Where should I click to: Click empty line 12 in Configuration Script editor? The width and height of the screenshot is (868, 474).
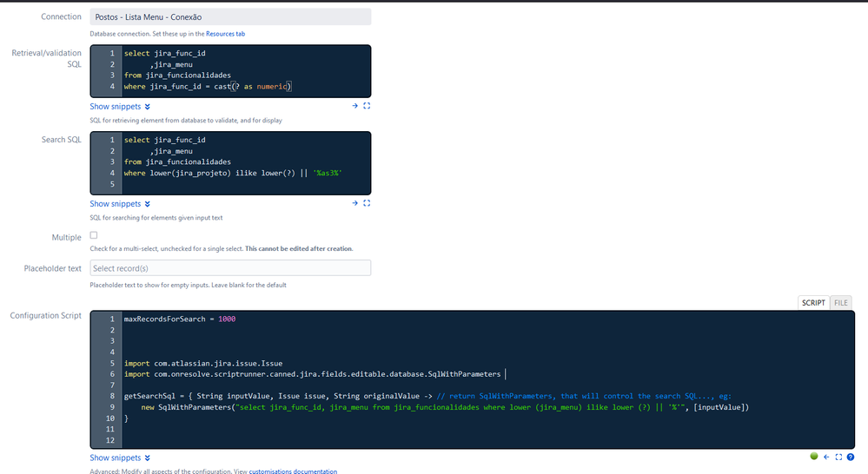tap(487, 440)
